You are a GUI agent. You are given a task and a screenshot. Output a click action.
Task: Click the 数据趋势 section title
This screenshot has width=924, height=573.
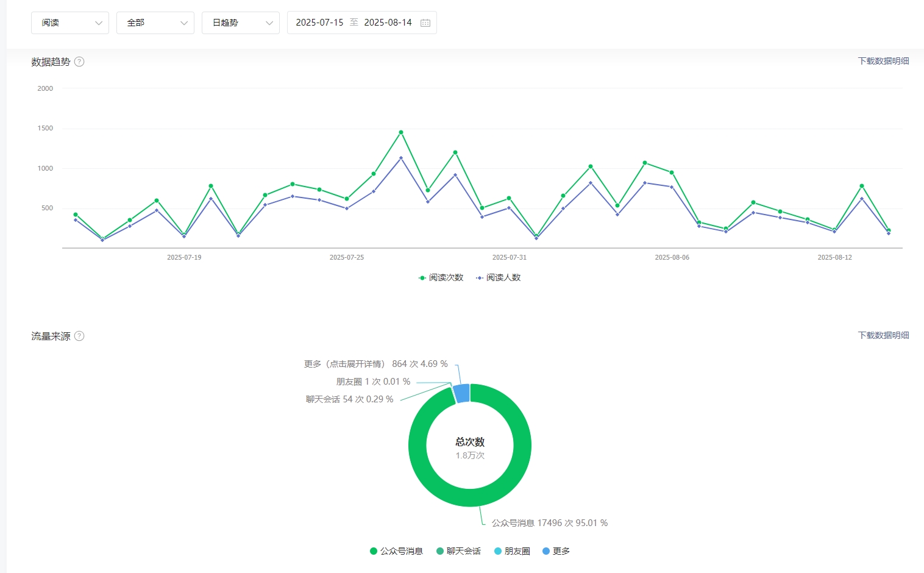coord(51,62)
